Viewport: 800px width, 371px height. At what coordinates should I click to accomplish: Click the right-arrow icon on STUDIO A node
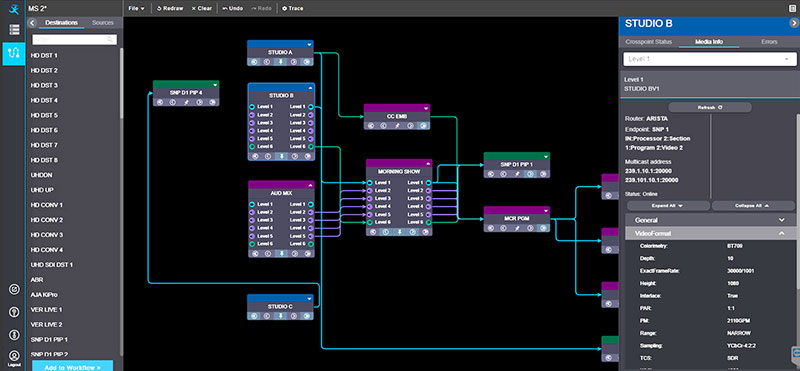click(307, 62)
